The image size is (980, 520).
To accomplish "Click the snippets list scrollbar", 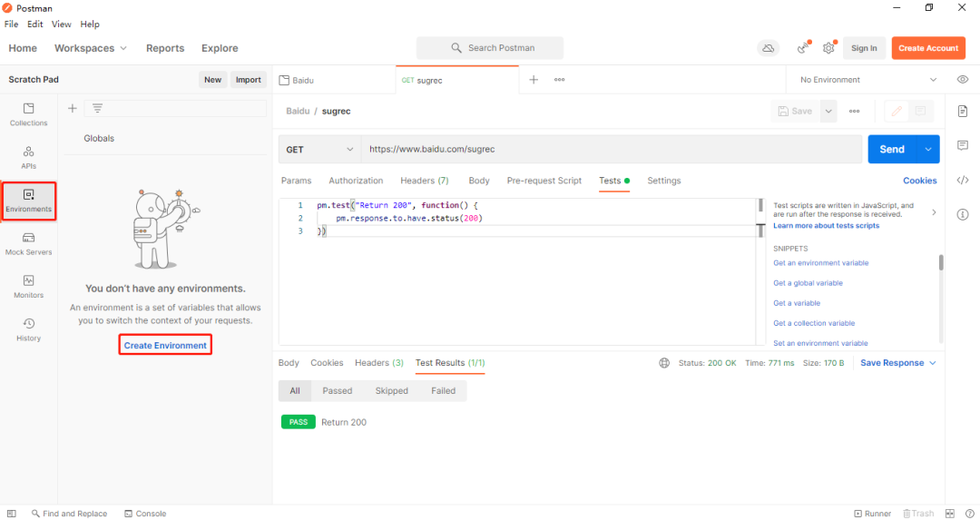I will (941, 262).
